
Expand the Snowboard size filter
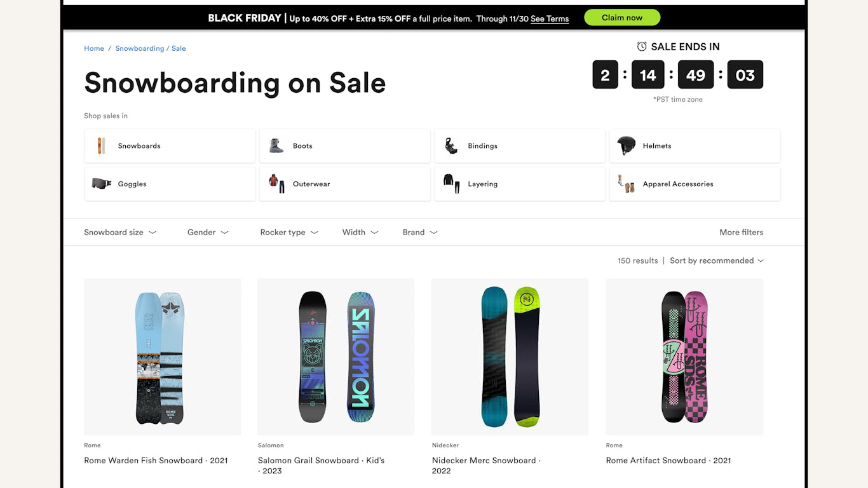click(120, 232)
